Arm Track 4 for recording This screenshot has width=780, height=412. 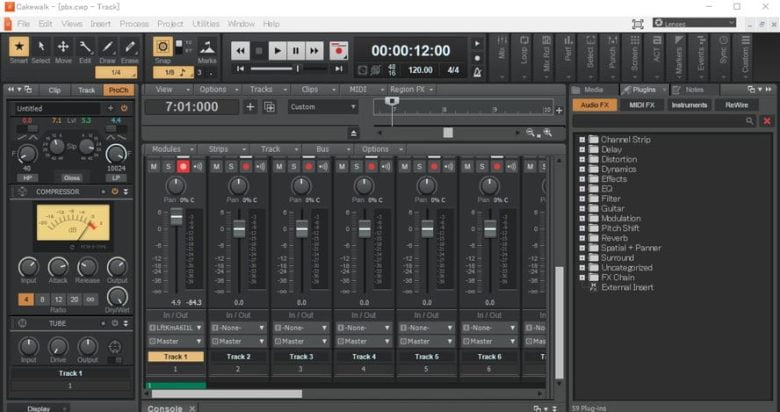click(371, 167)
